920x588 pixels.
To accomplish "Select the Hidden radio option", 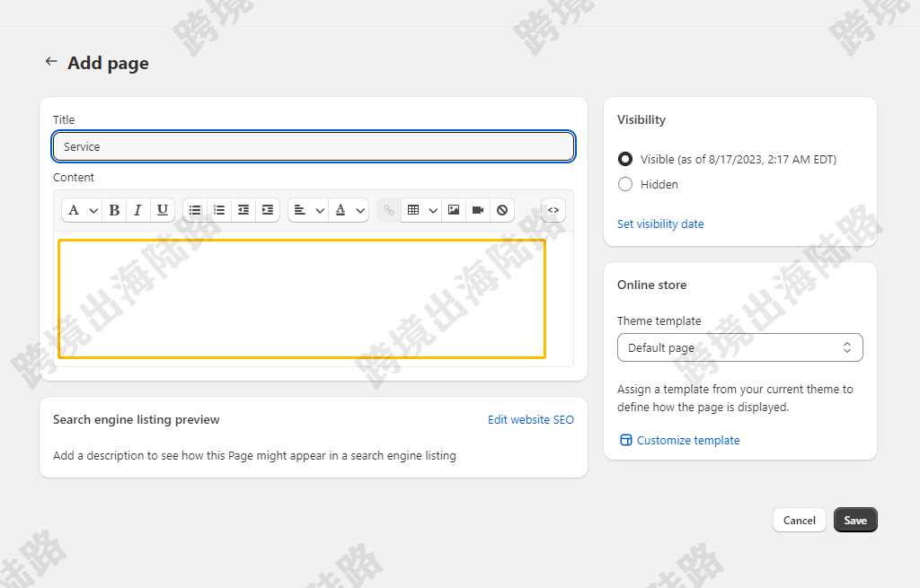I will (625, 184).
